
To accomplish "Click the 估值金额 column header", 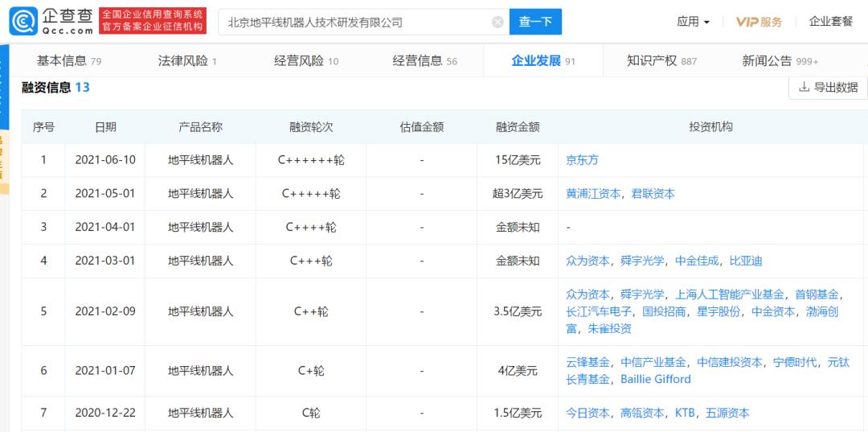I will [422, 127].
